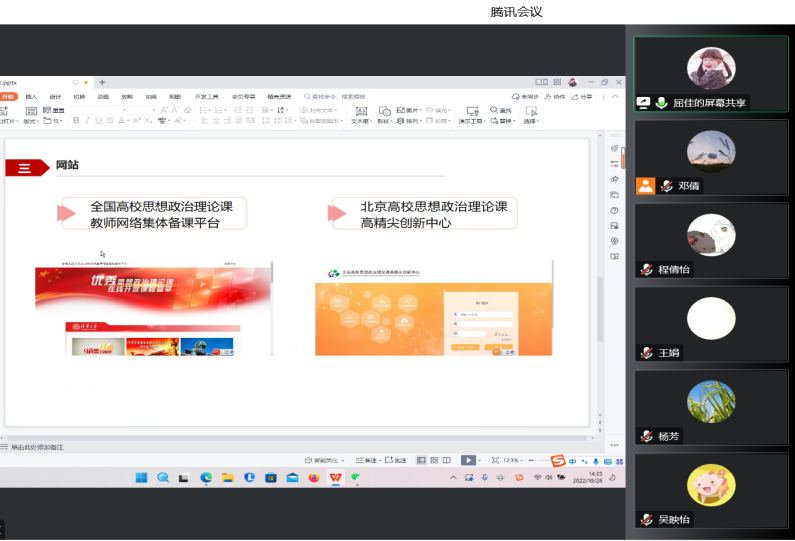Start slideshow with the play button
Screen dimensions: 795x541
click(x=468, y=460)
